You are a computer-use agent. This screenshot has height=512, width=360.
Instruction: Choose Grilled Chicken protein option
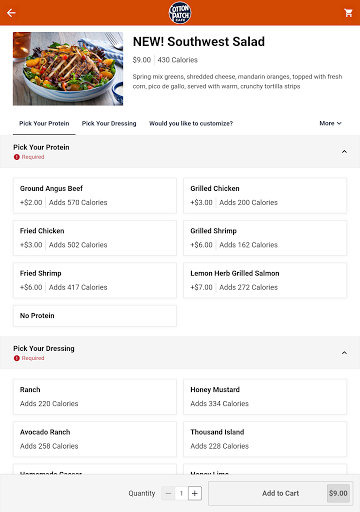point(265,196)
